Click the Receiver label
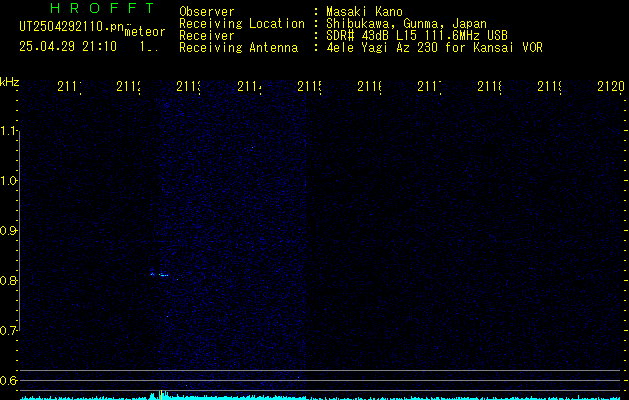The image size is (629, 400). 207,36
